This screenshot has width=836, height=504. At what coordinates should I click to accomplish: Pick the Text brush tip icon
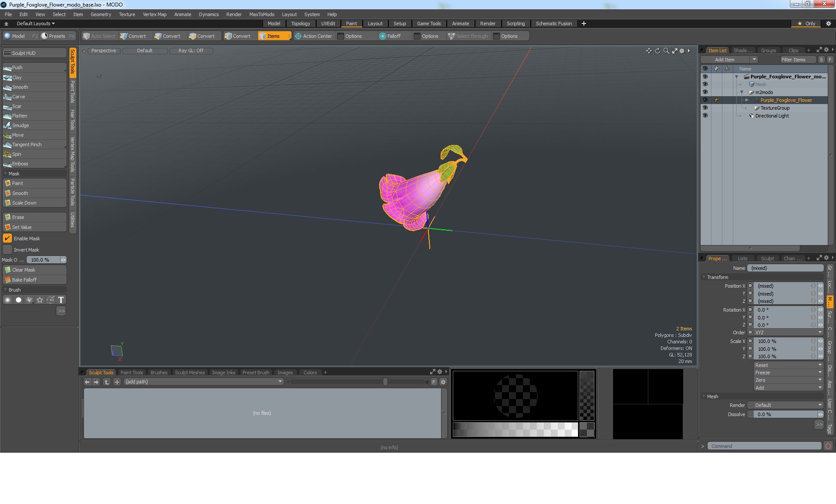(61, 300)
